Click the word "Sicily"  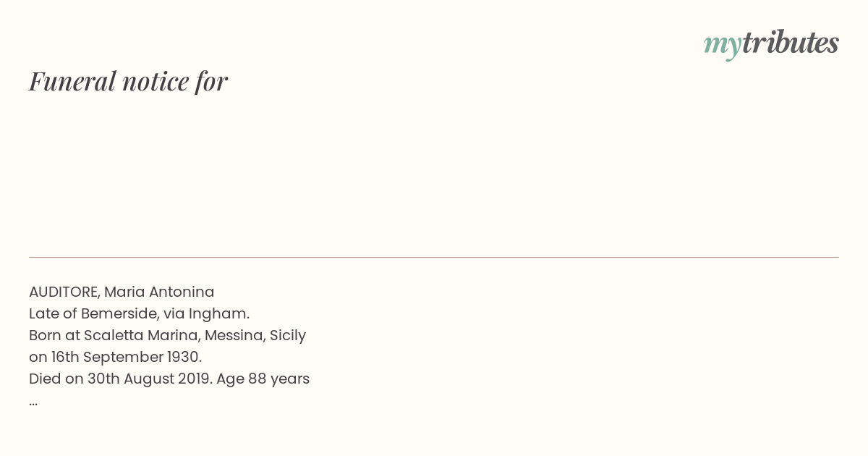[288, 336]
